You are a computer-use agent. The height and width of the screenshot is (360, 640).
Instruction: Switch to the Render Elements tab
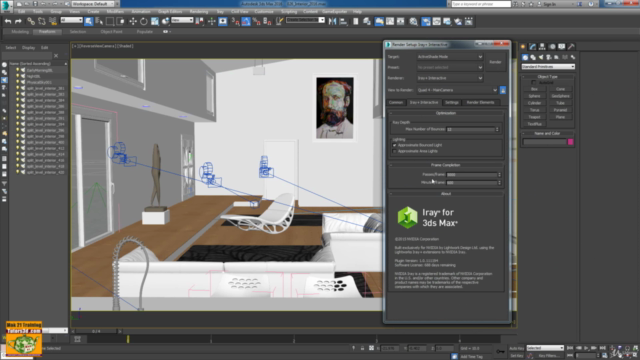tap(480, 102)
